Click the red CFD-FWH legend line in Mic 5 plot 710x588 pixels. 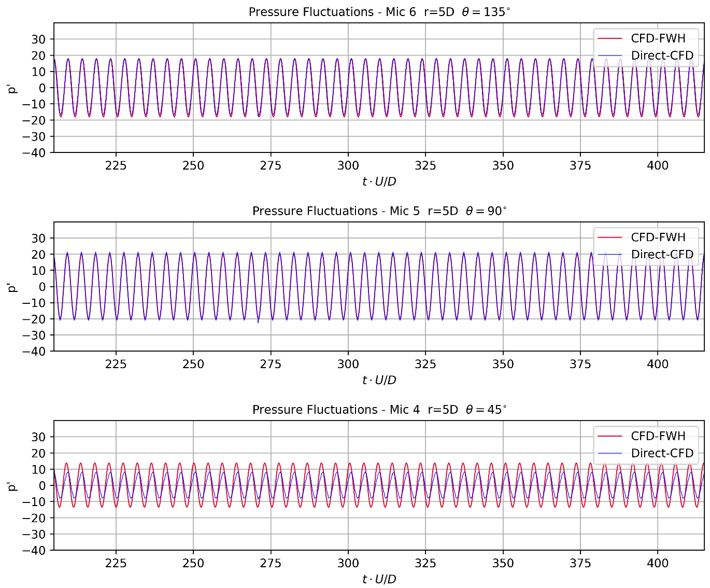(x=609, y=237)
